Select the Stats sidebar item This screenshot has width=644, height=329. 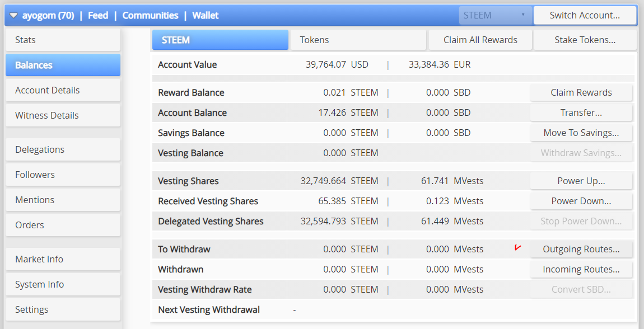[63, 40]
